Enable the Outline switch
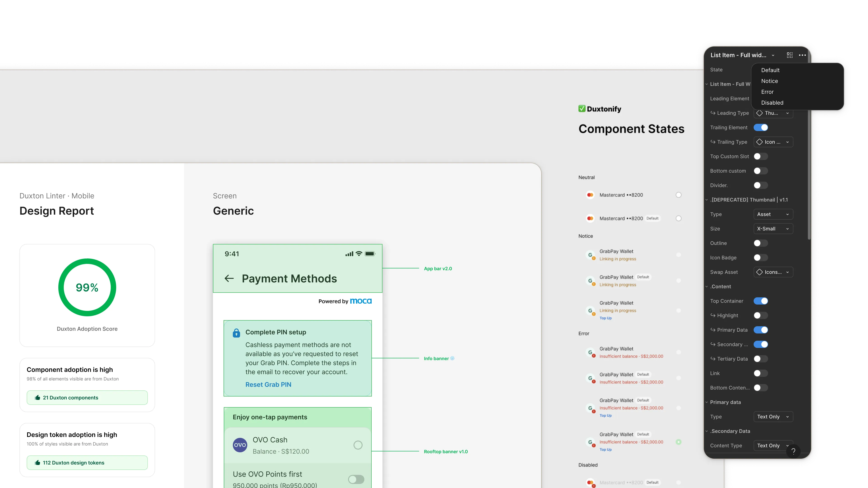The width and height of the screenshot is (868, 488). [761, 243]
